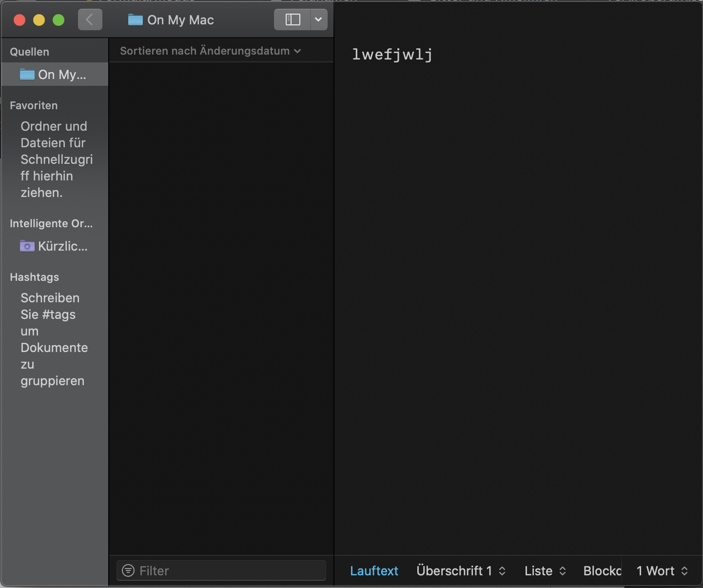The height and width of the screenshot is (588, 703).
Task: Select the 'On My...' source folder in sidebar
Action: point(54,75)
